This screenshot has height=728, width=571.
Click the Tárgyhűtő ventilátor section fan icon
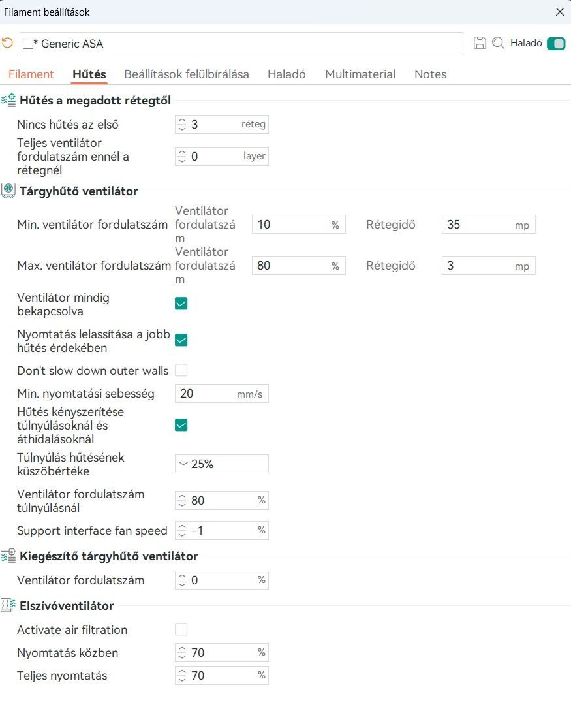click(x=8, y=191)
